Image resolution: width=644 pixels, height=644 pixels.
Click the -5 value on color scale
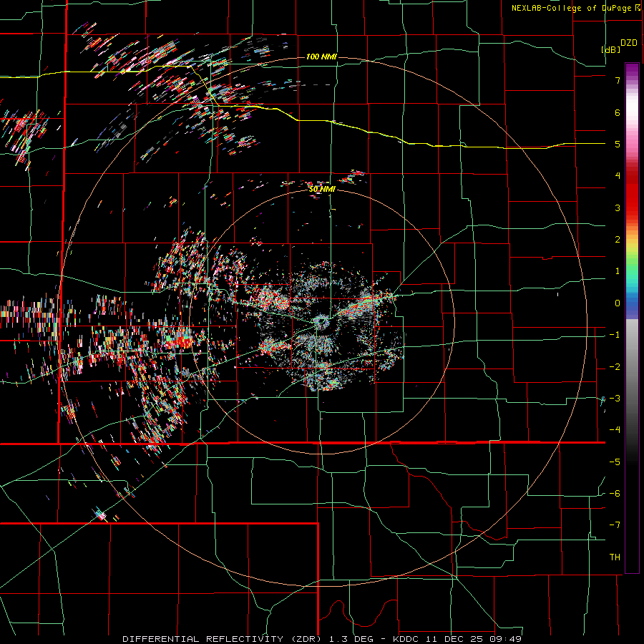click(x=615, y=462)
